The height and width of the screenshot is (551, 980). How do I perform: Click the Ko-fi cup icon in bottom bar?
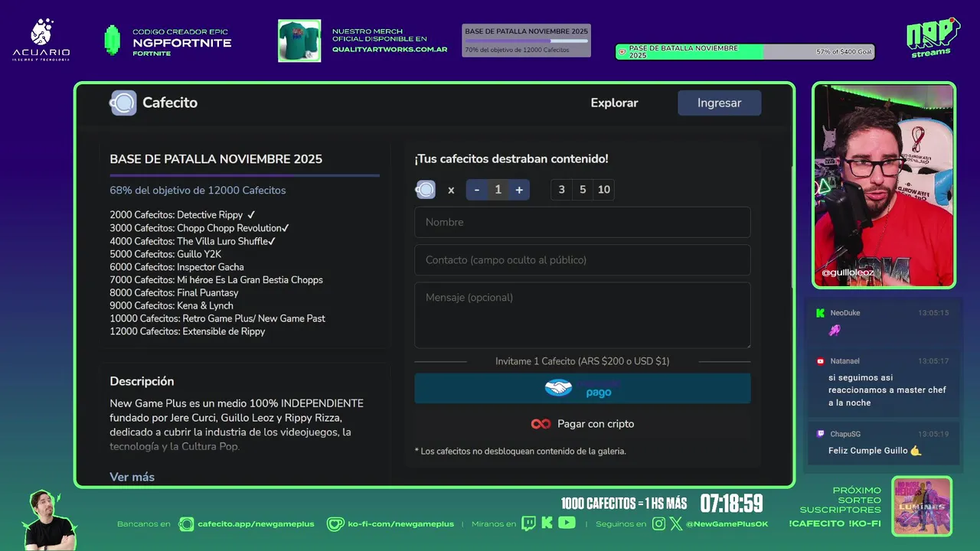[x=335, y=524]
